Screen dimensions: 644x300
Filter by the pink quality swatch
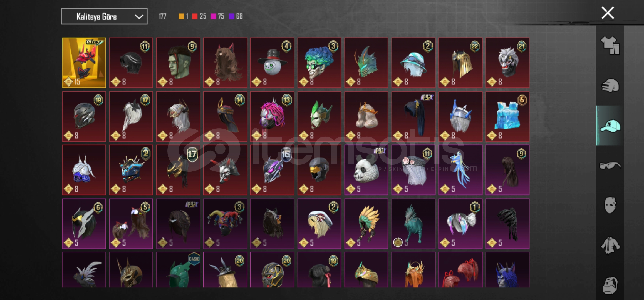pyautogui.click(x=213, y=16)
